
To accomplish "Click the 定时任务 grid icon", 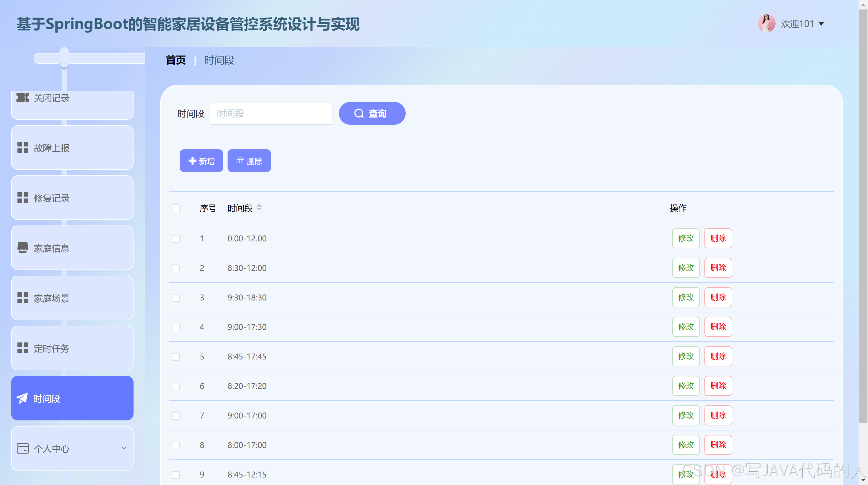I will [23, 348].
